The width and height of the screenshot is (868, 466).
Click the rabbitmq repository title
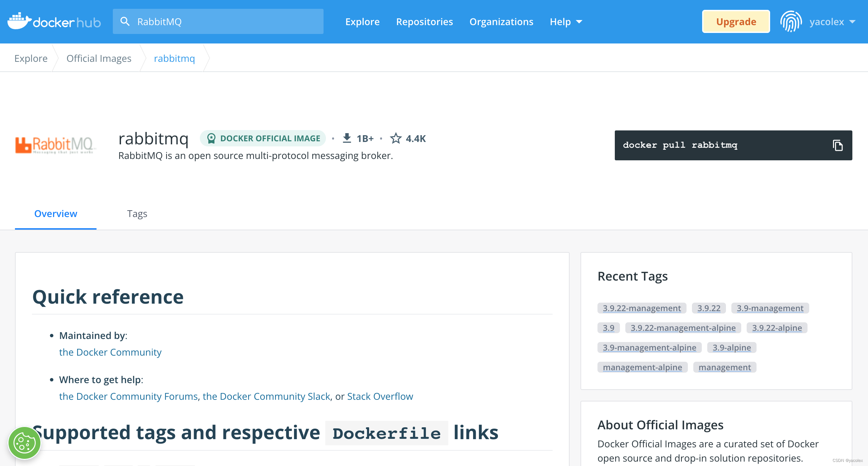click(153, 138)
